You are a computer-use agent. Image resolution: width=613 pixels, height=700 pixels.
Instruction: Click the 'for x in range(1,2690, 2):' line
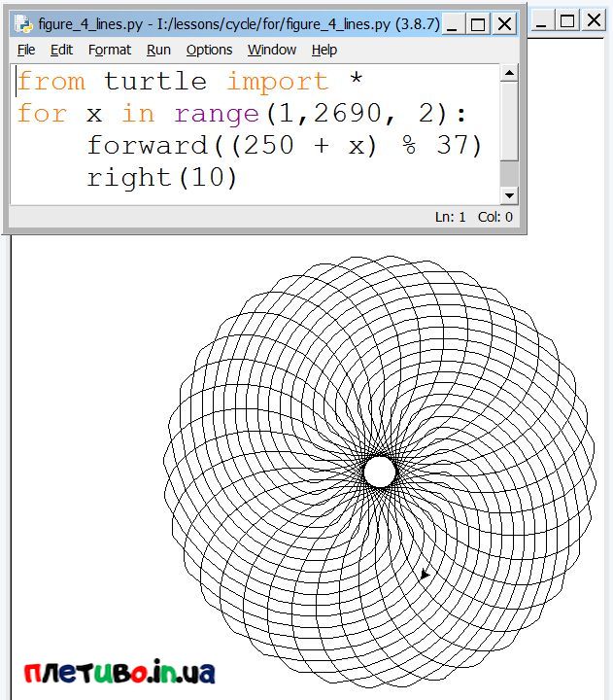242,114
